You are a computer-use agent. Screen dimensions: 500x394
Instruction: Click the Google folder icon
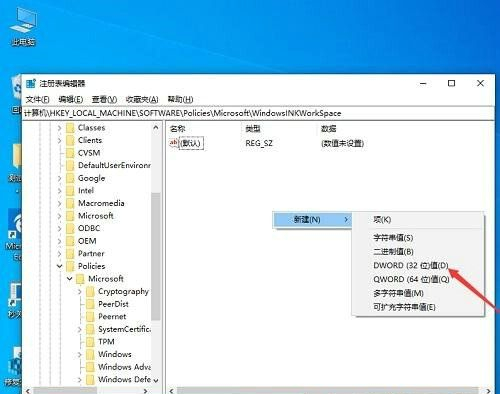[70, 178]
